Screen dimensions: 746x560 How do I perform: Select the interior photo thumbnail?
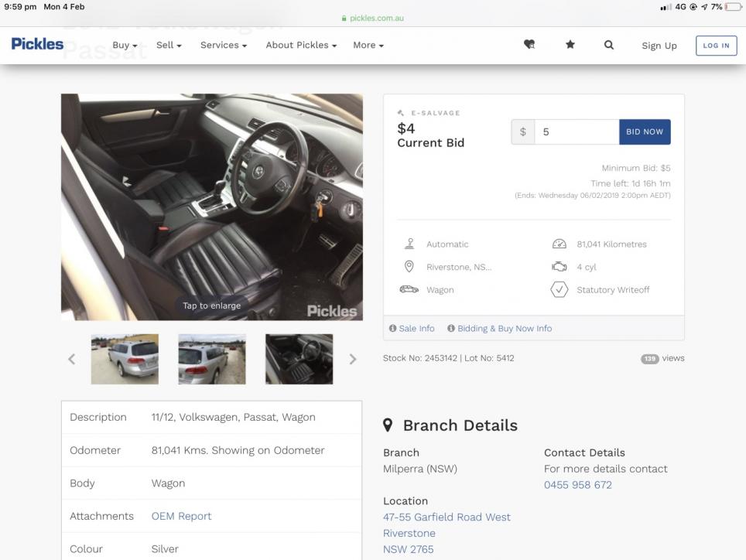coord(299,359)
